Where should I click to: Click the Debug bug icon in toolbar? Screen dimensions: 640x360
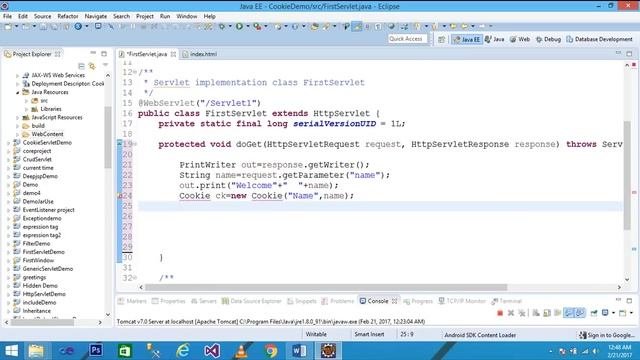[x=222, y=27]
